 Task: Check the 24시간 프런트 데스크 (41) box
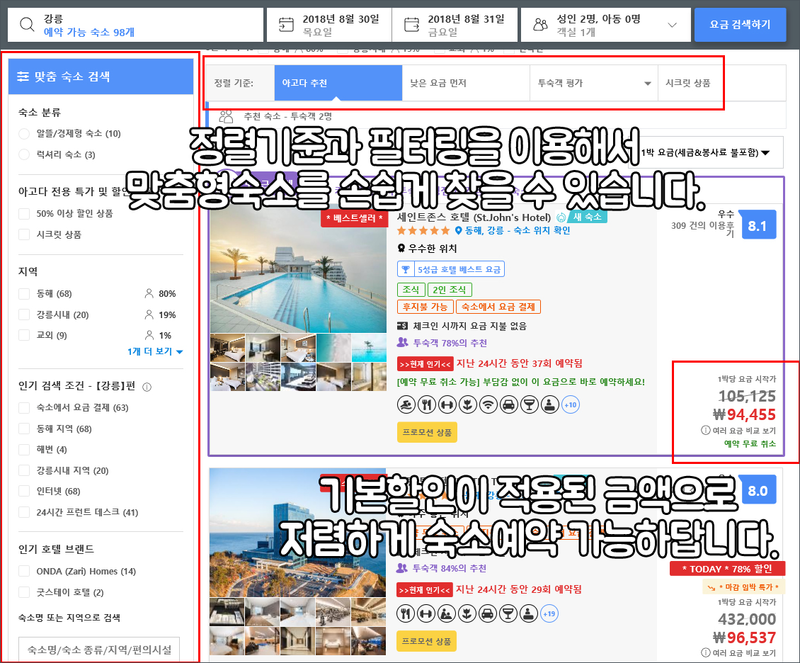(24, 512)
